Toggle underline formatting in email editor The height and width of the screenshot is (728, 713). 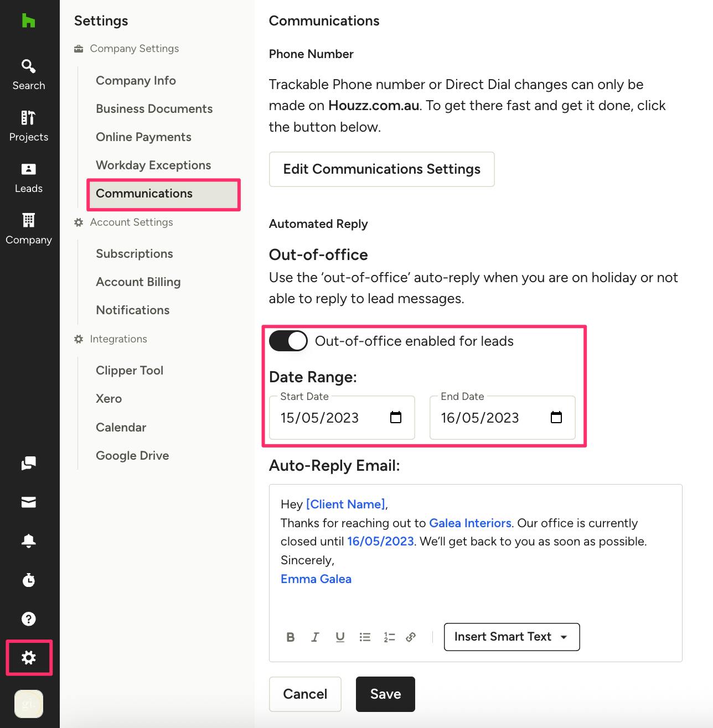coord(340,637)
